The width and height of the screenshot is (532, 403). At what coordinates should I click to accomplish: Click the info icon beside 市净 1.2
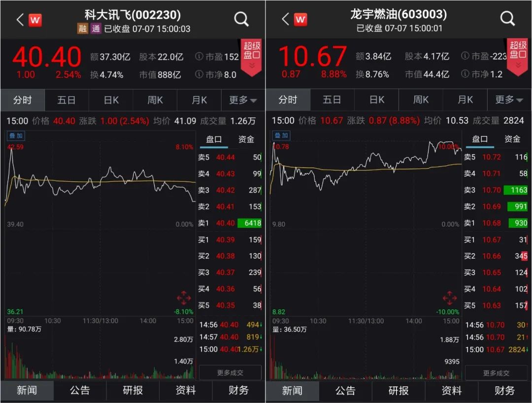(x=465, y=73)
